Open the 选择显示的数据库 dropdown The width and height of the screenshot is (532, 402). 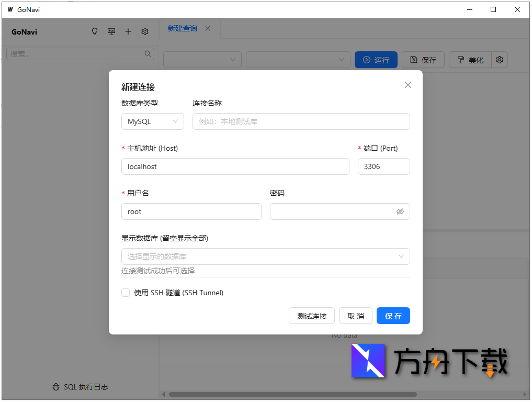point(265,256)
